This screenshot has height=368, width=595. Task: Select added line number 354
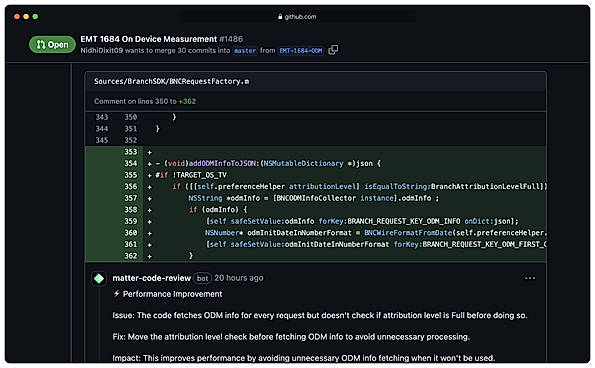[x=131, y=164]
